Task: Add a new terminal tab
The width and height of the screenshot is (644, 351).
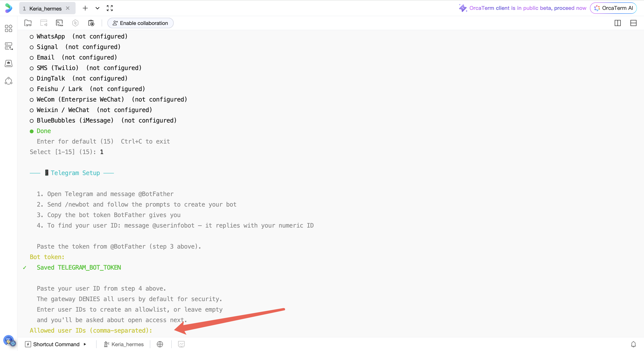Action: tap(85, 8)
